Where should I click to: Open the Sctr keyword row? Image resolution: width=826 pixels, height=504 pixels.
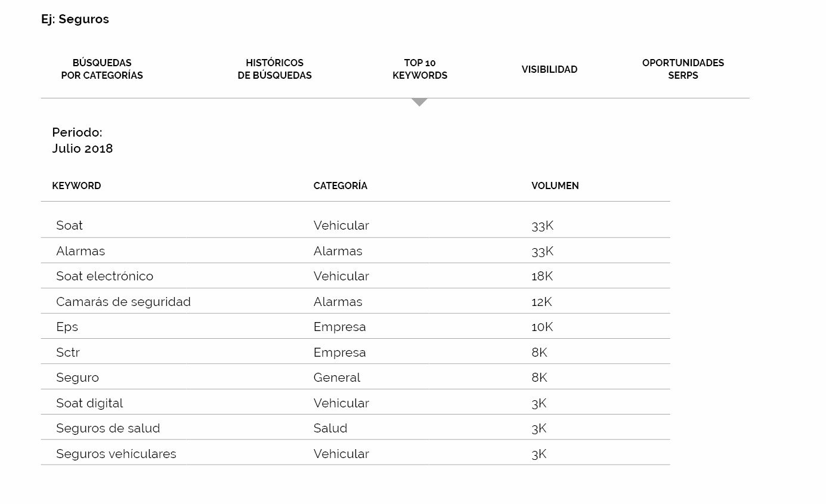pyautogui.click(x=355, y=352)
